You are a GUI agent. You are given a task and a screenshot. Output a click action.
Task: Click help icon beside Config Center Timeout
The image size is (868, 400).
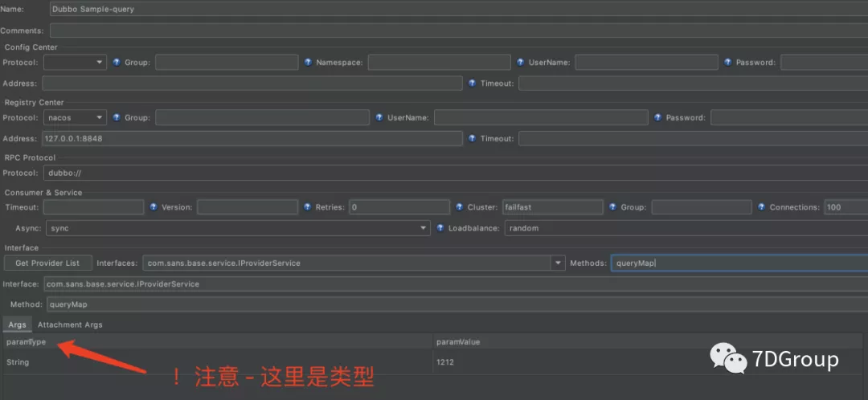tap(473, 84)
